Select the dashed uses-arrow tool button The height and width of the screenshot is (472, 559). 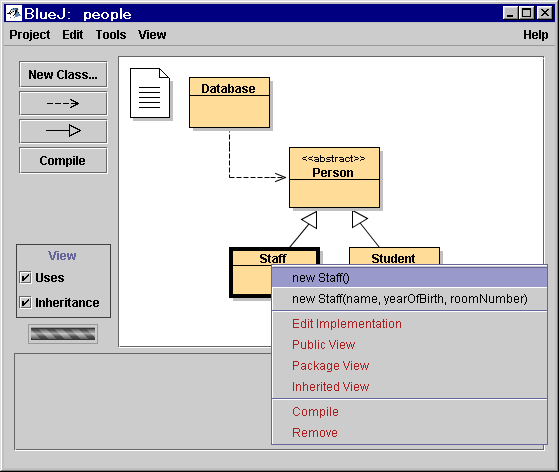[x=63, y=103]
